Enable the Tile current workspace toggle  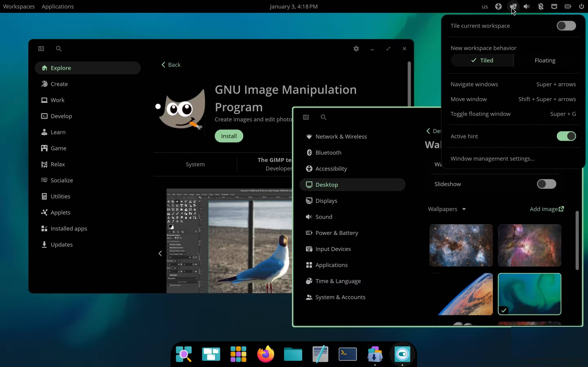566,26
